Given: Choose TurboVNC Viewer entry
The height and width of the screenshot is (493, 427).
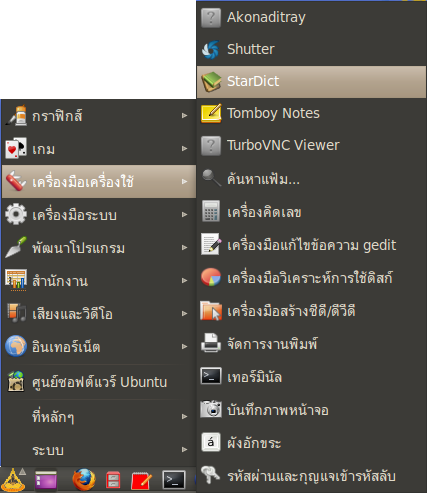Looking at the screenshot, I should [x=311, y=146].
